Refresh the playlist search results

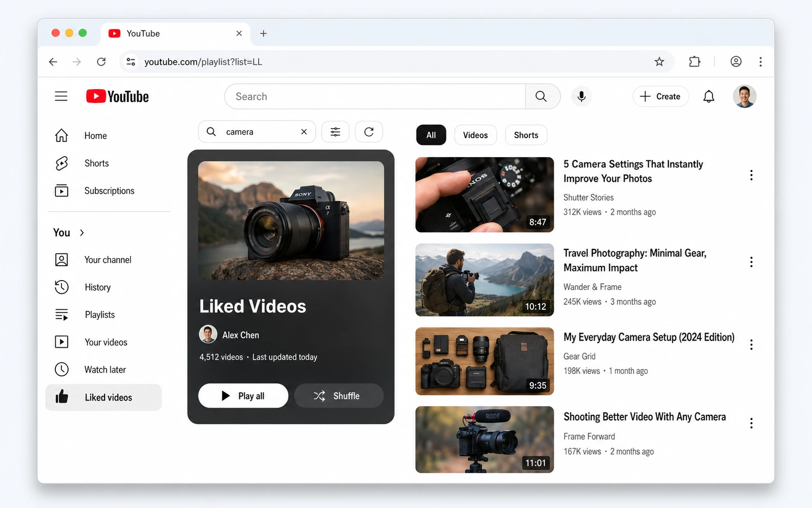369,132
